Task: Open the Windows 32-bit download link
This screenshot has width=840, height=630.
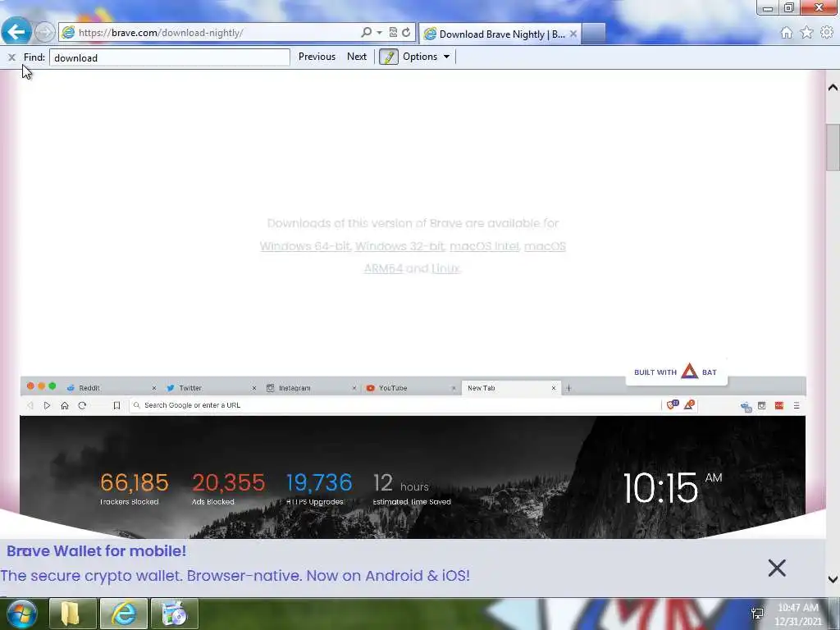Action: [x=399, y=246]
